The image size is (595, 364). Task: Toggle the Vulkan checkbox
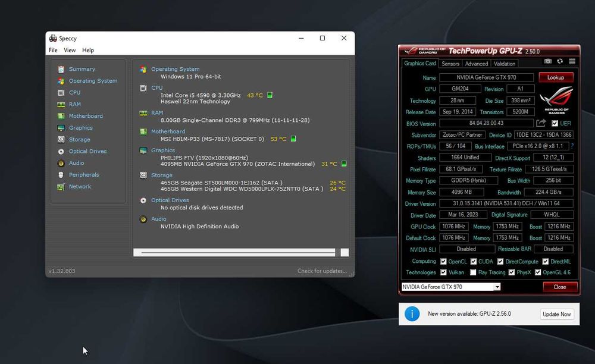443,272
